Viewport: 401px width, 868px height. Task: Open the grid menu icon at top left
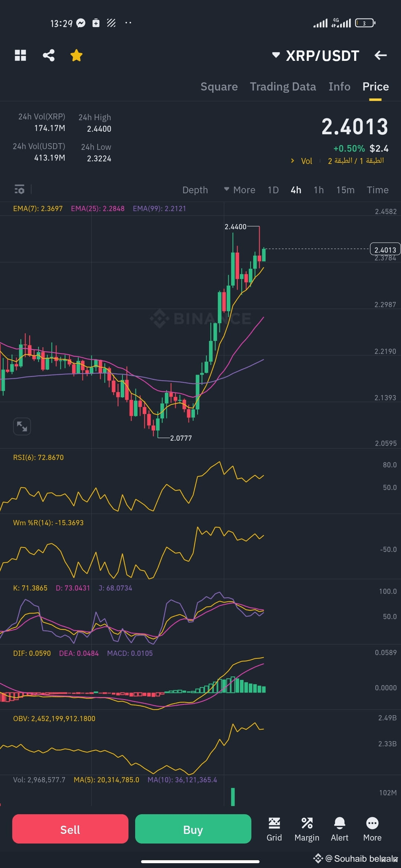click(x=20, y=55)
